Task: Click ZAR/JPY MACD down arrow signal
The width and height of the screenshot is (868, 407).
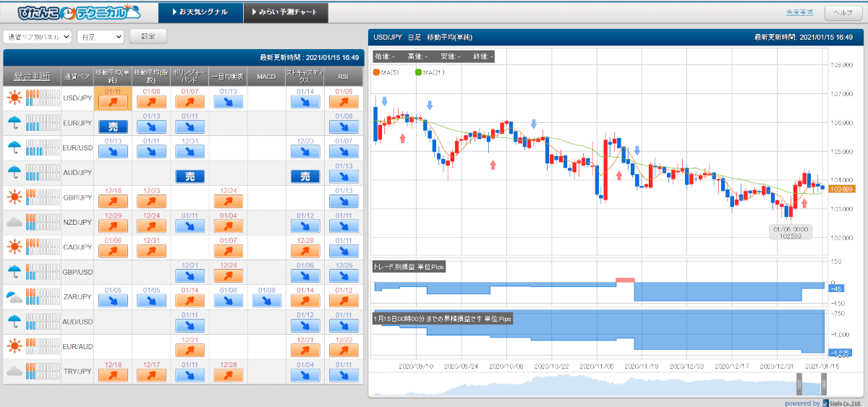Action: coord(266,300)
